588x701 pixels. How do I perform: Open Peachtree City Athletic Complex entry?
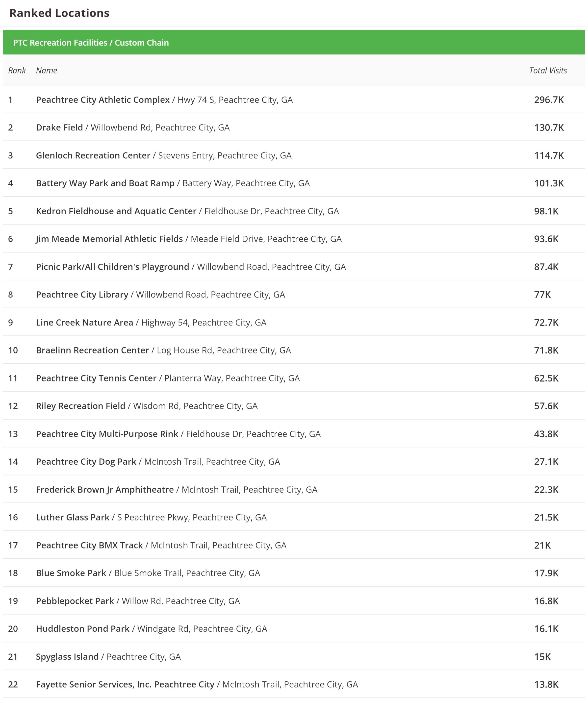[x=103, y=100]
